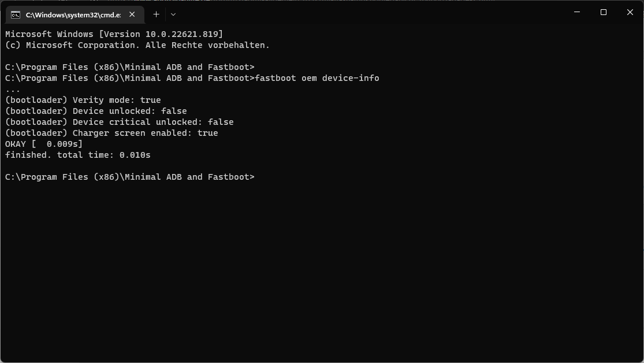The image size is (644, 363).
Task: Click the '(bootloader)' prefix before Verity mode
Action: (x=36, y=100)
